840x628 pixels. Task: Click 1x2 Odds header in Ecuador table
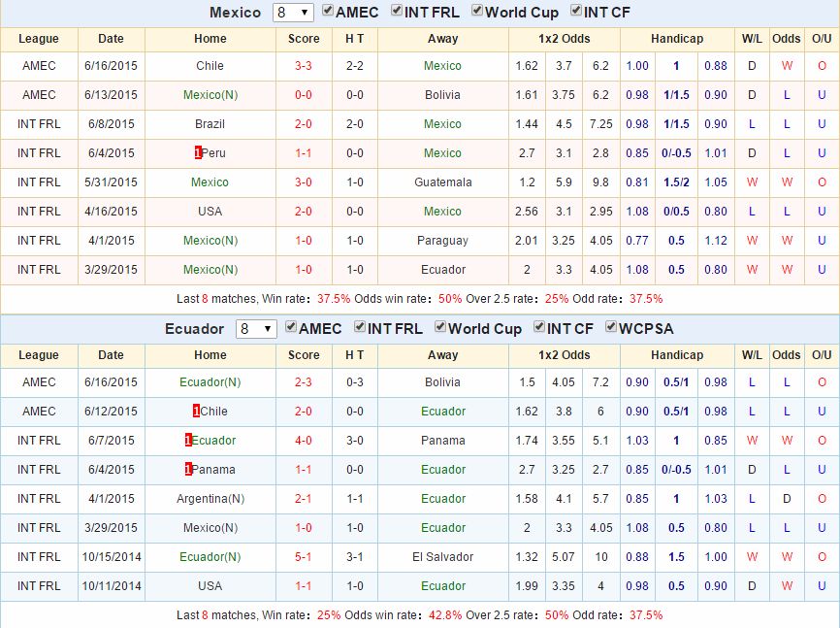(x=565, y=355)
